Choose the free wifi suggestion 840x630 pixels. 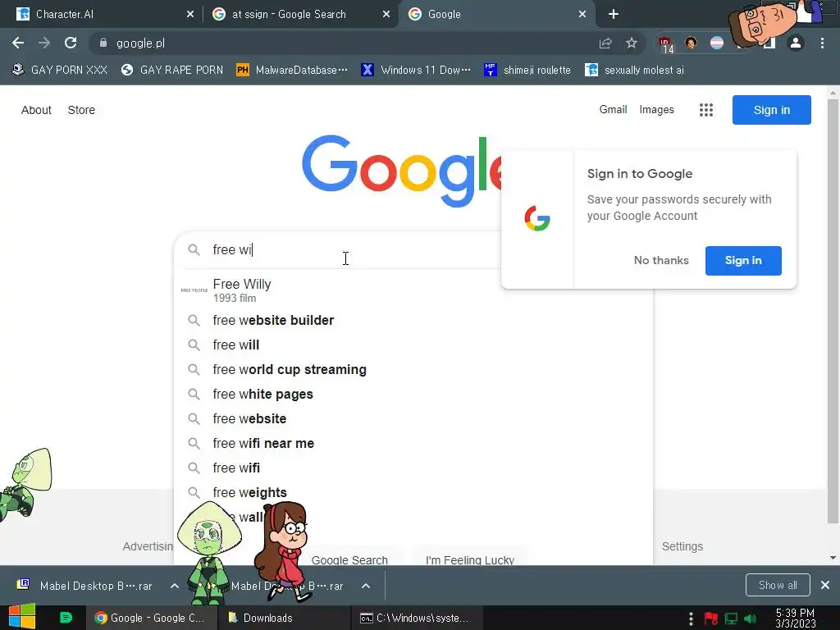pyautogui.click(x=413, y=468)
